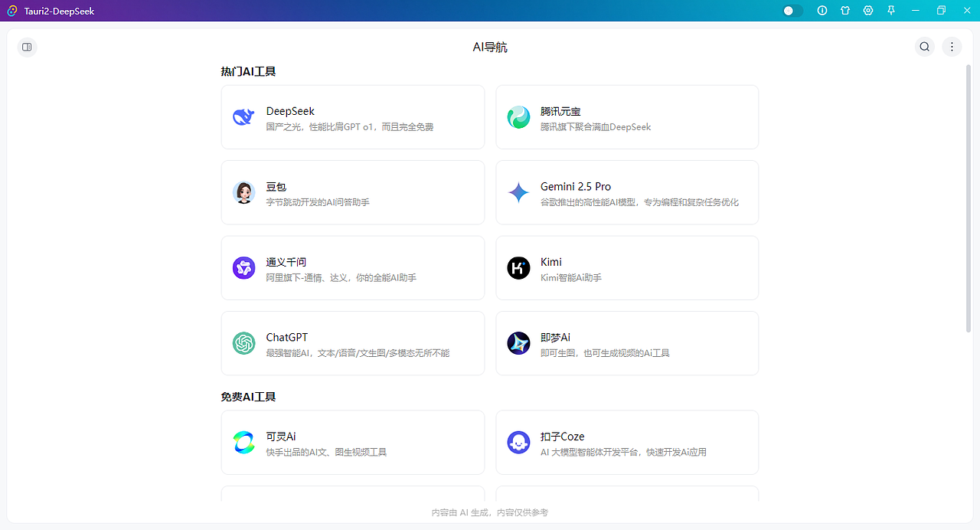Click text 即可生图，也可生成视频的Ai工具
Image resolution: width=980 pixels, height=530 pixels.
tap(605, 353)
